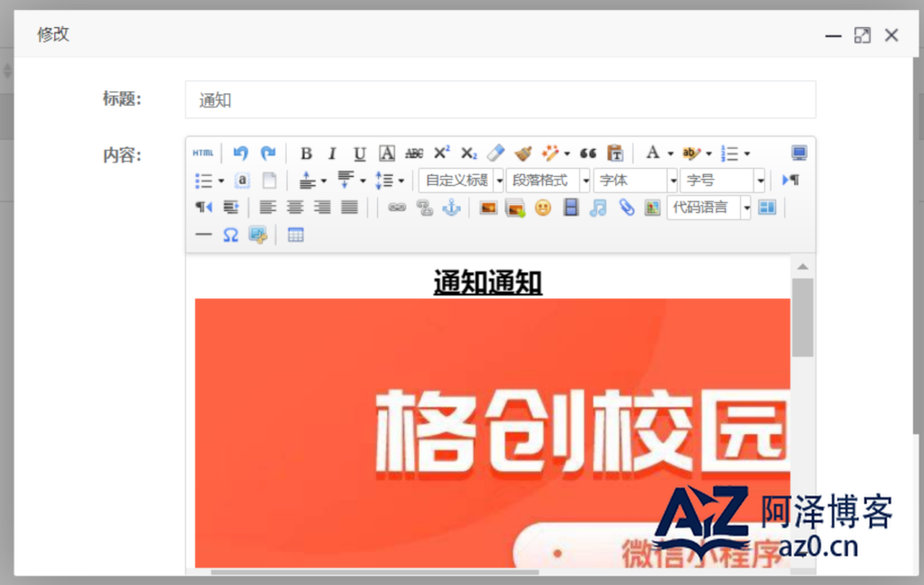
Task: Insert map icon
Action: (652, 208)
